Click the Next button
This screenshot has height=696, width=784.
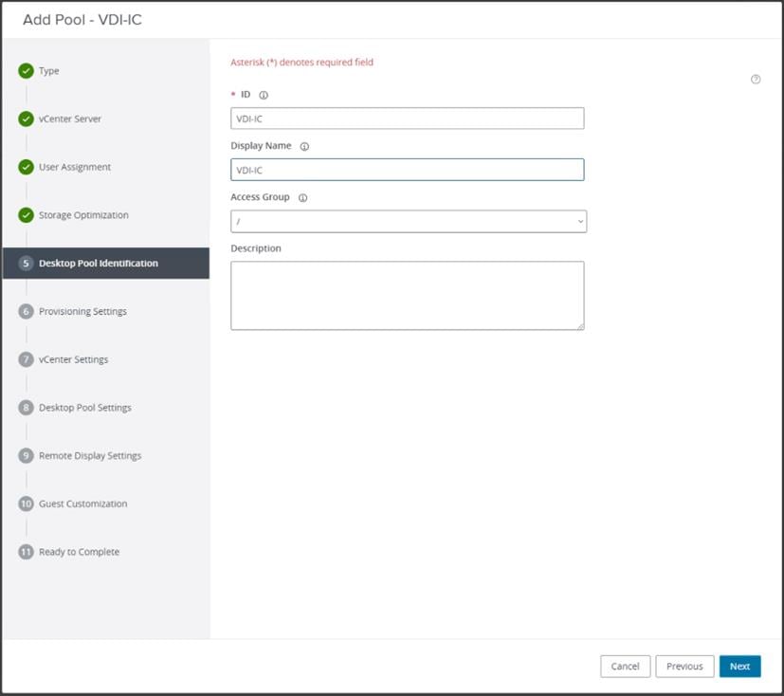(x=739, y=667)
